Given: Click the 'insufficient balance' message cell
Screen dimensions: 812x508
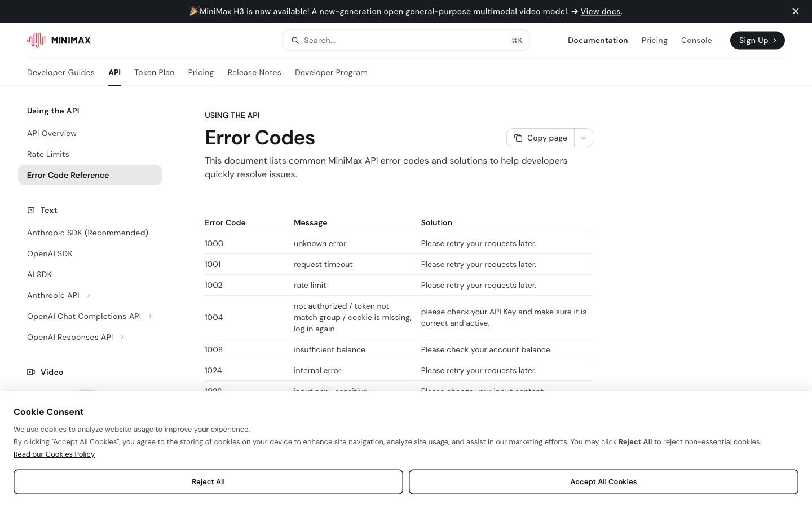Looking at the screenshot, I should point(329,349).
